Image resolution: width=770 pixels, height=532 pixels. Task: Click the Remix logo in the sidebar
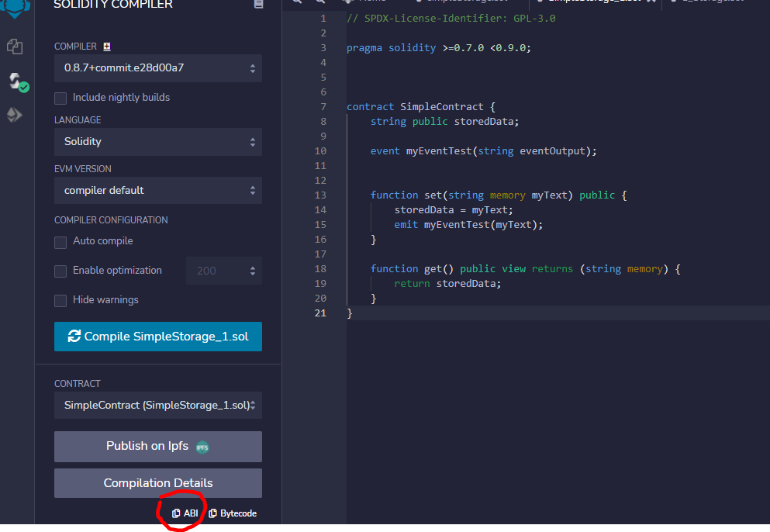[x=16, y=9]
